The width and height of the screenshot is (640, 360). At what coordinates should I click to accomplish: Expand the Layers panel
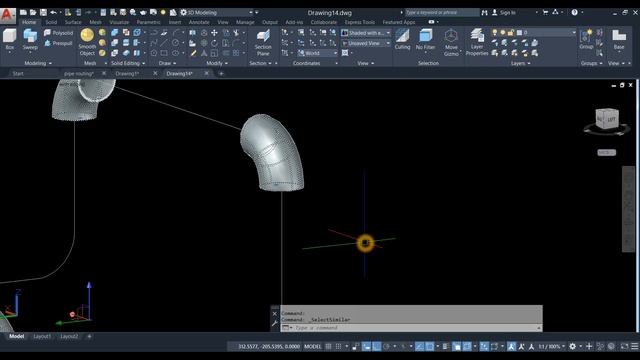521,63
